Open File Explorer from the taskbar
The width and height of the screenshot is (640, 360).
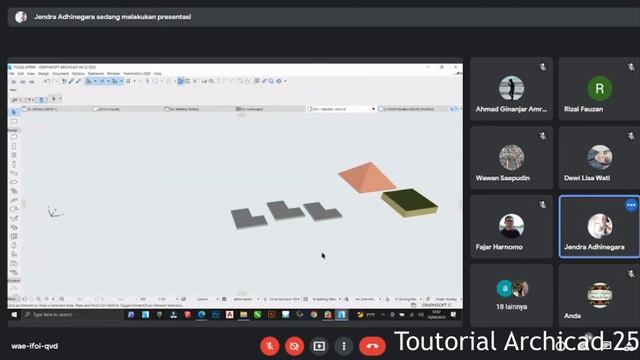click(243, 315)
